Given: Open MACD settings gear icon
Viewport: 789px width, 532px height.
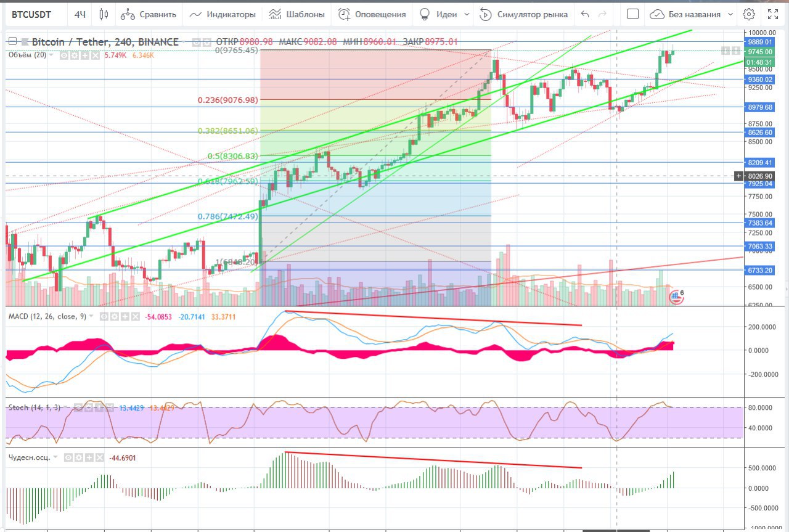Looking at the screenshot, I should [x=114, y=316].
